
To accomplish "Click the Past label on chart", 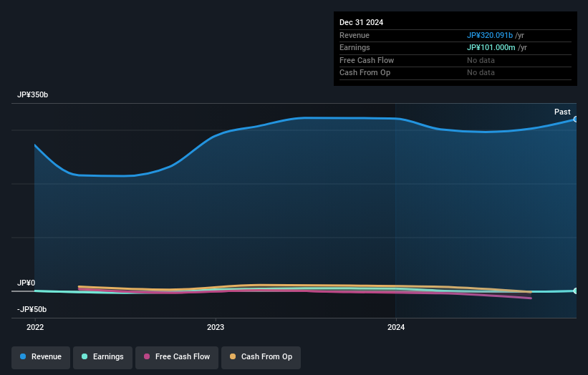I will [x=562, y=112].
